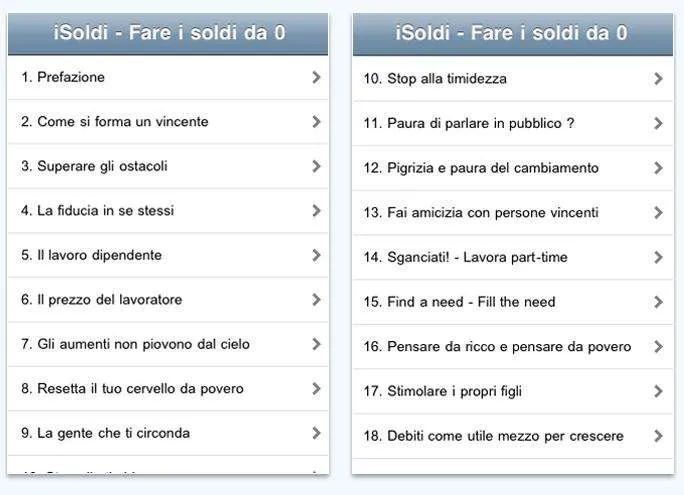This screenshot has height=495, width=684.
Task: Open Pensare da ricco e pensare da povero
Action: (513, 347)
